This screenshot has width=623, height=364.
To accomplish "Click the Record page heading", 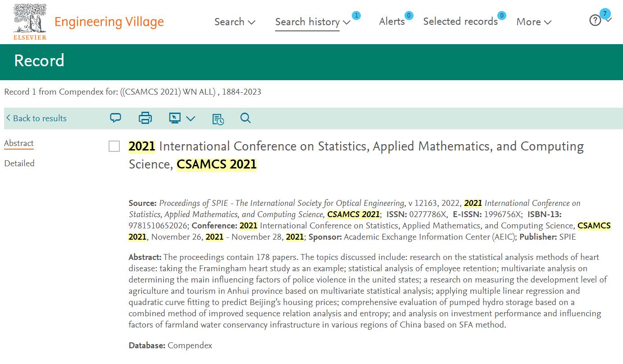I will pos(39,61).
